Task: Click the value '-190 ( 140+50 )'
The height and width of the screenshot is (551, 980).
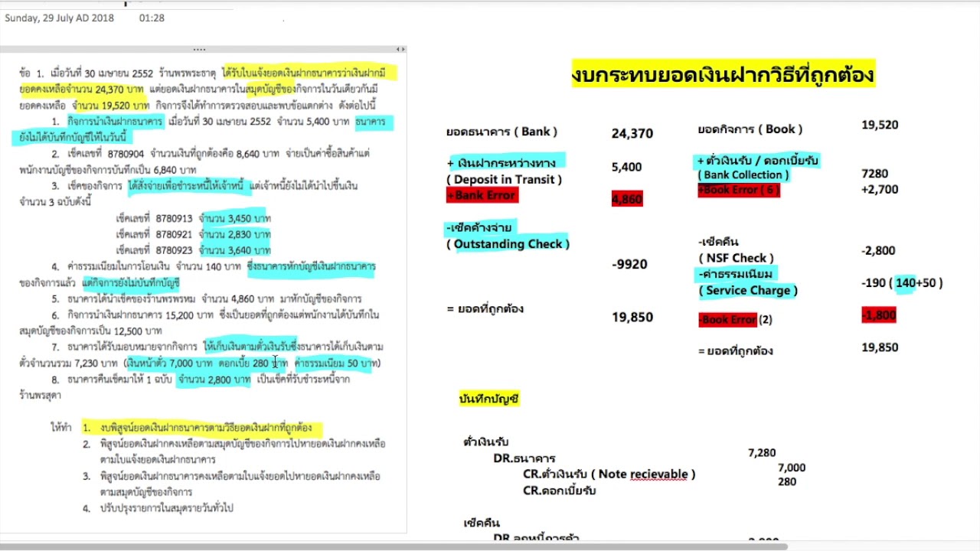Action: [x=902, y=283]
